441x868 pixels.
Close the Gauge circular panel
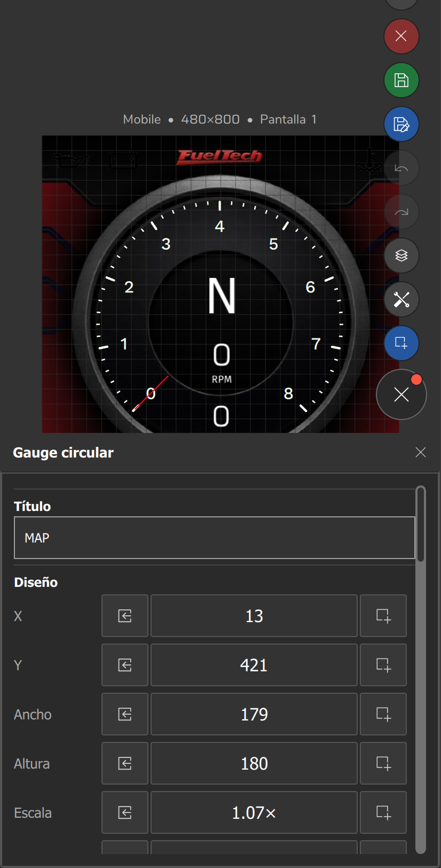pos(421,452)
